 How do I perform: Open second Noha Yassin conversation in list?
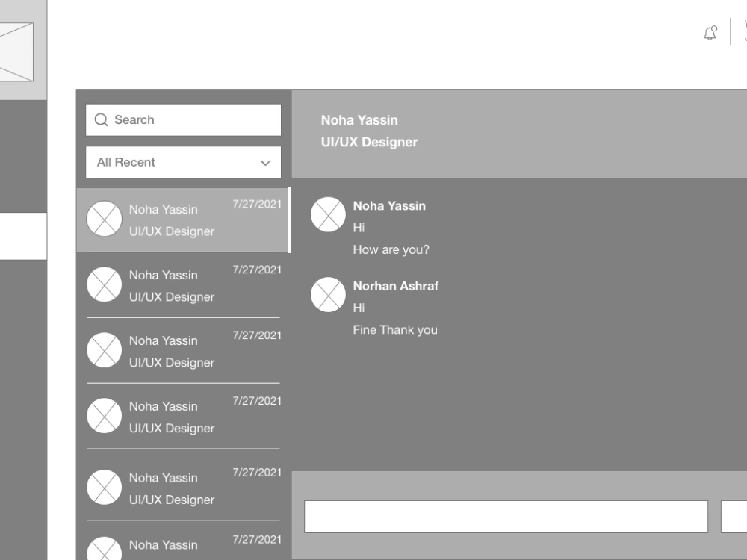click(x=184, y=285)
